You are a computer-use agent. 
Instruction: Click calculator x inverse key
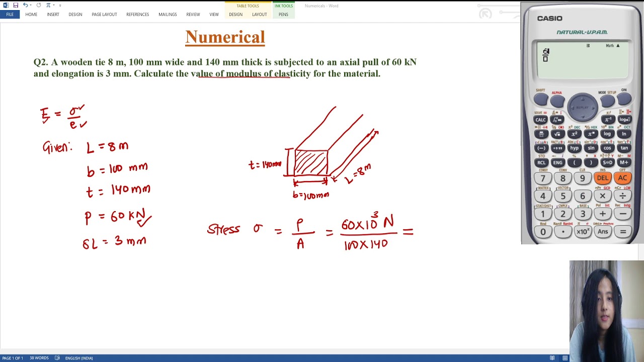pyautogui.click(x=608, y=120)
